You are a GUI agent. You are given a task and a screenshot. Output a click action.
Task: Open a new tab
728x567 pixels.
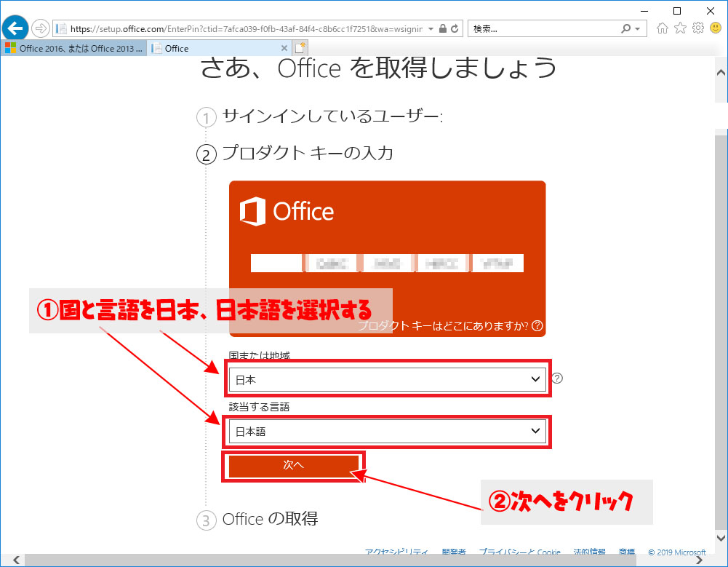tap(300, 48)
